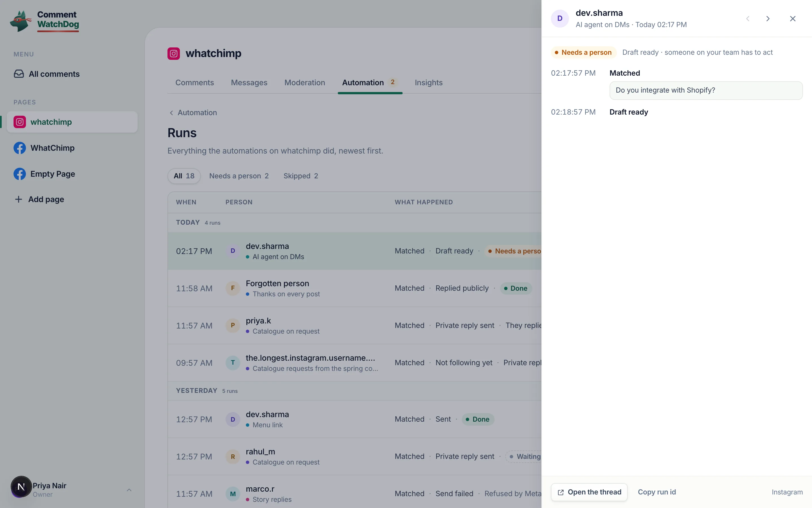The image size is (812, 508).
Task: Click the PERSON column header
Action: point(239,202)
